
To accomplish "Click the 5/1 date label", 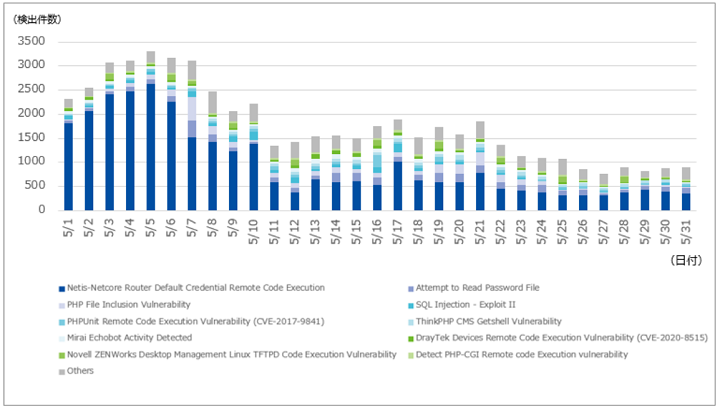I will click(x=68, y=228).
